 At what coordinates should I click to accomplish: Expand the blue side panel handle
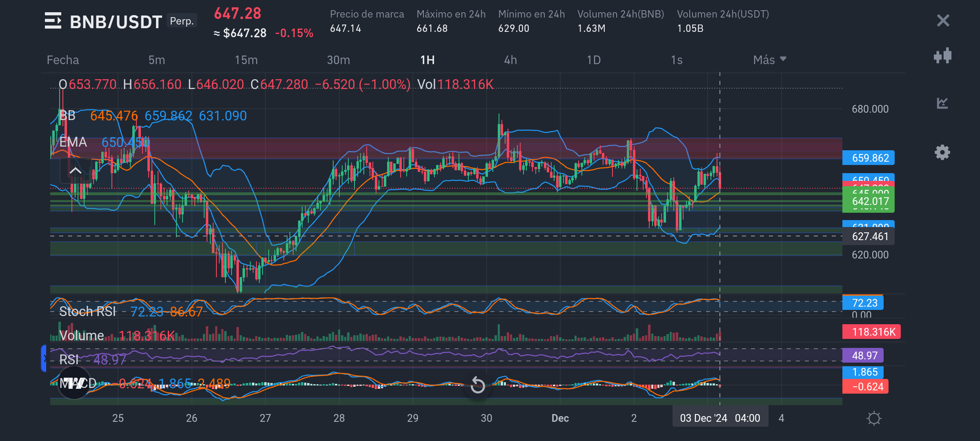pyautogui.click(x=44, y=359)
